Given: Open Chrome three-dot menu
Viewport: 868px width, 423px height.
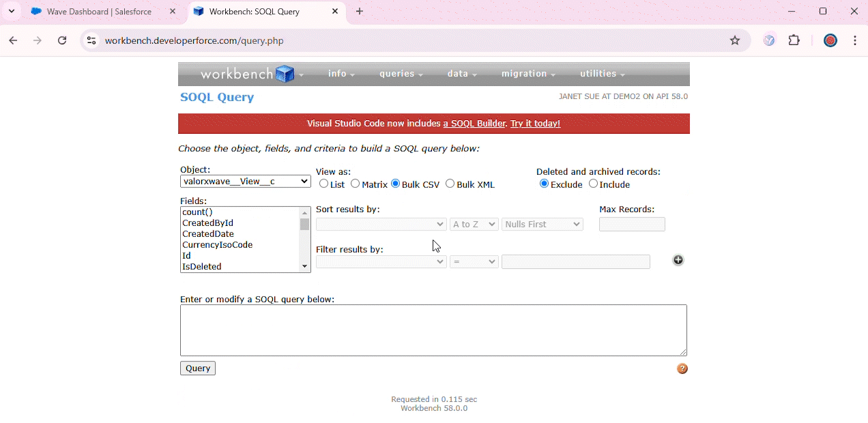Looking at the screenshot, I should 855,40.
